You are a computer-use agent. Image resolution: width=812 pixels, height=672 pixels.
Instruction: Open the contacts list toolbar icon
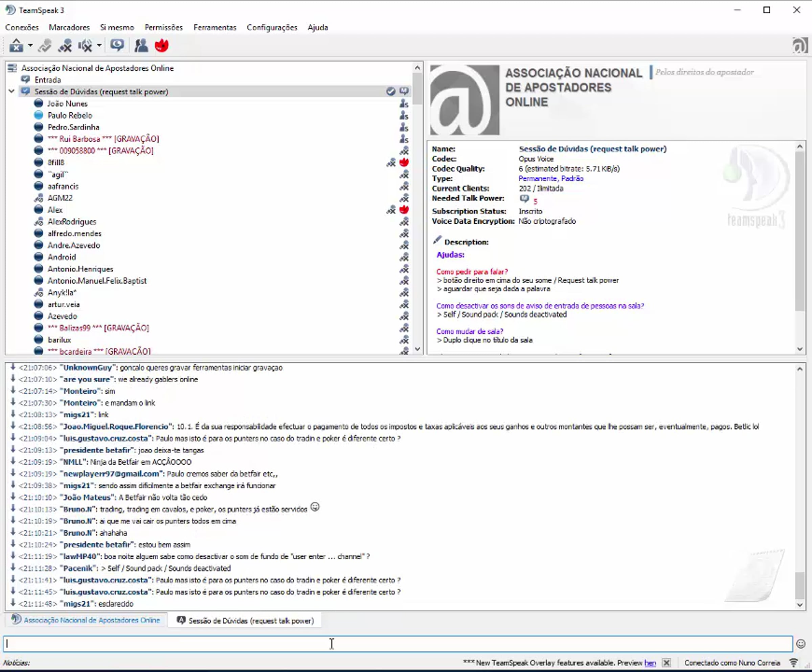point(141,46)
